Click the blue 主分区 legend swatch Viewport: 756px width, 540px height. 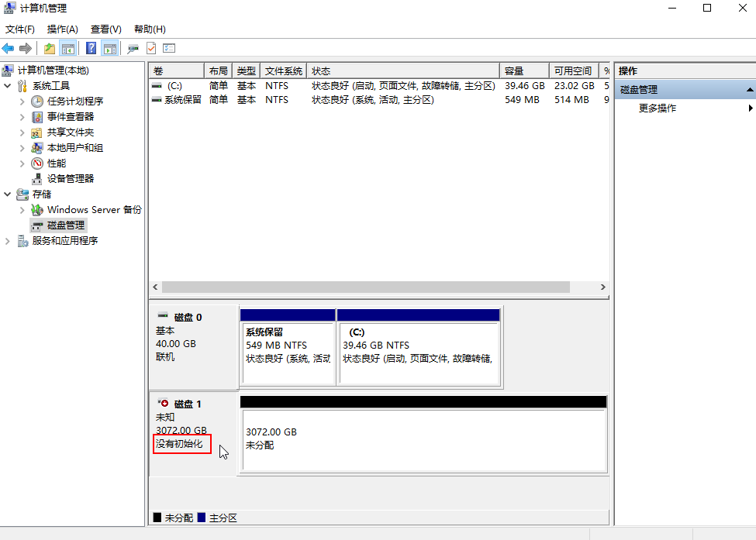click(x=202, y=518)
